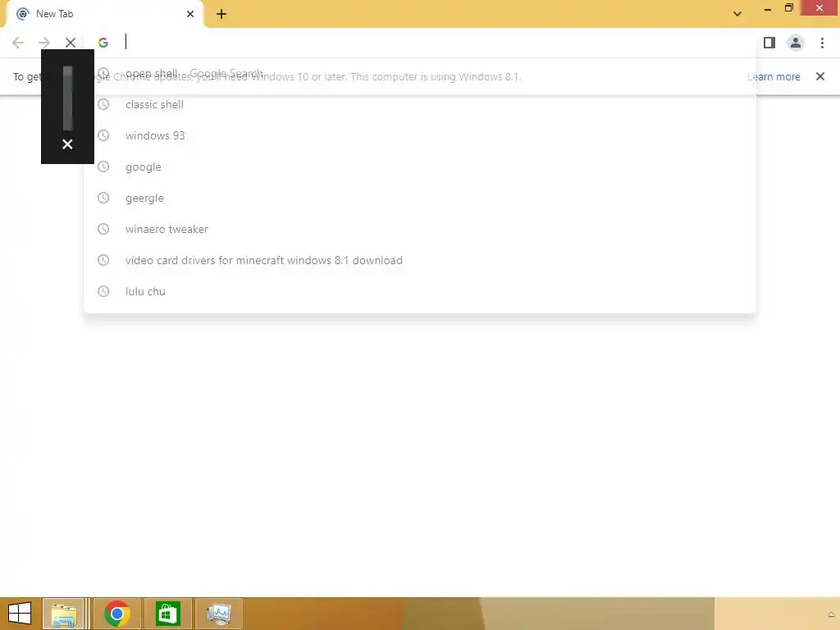Click the X on the black overlay
The height and width of the screenshot is (630, 840).
67,144
